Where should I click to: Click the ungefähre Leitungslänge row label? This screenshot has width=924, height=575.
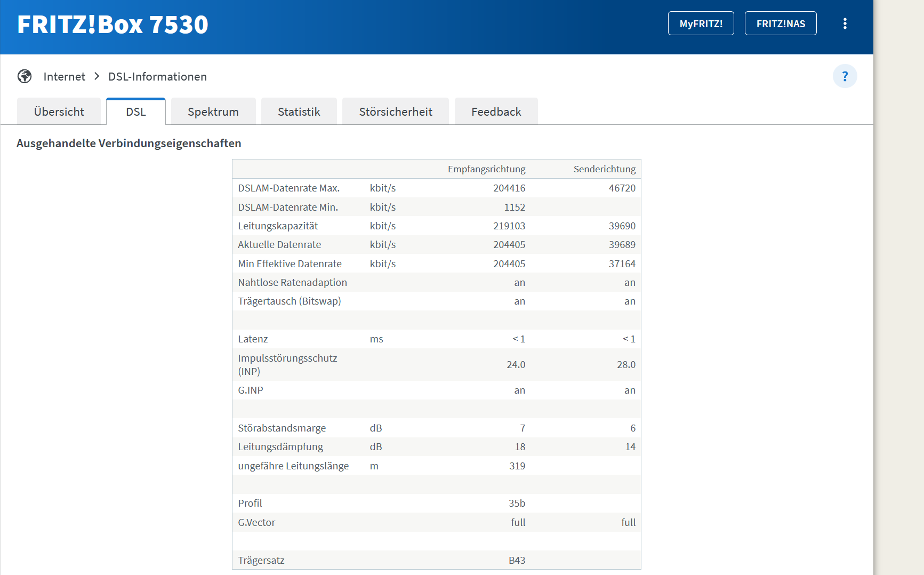click(293, 466)
